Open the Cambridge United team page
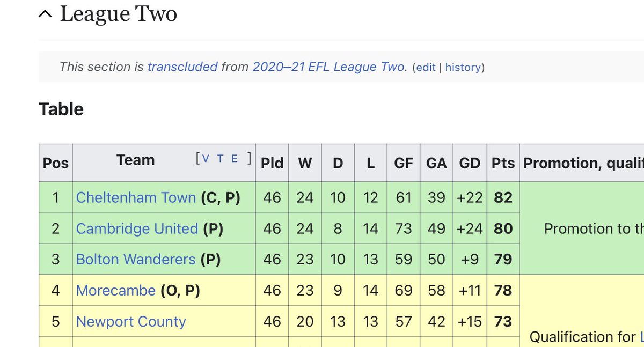Viewport: 644px width, 347px height. (x=137, y=228)
